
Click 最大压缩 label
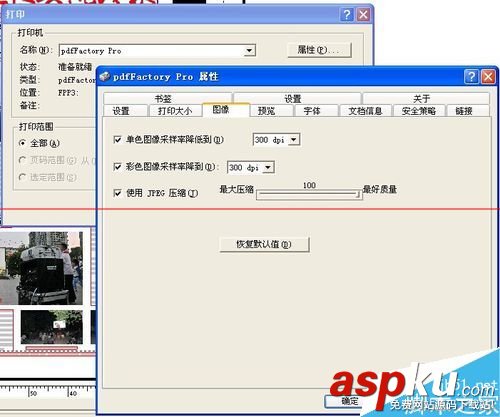[237, 189]
